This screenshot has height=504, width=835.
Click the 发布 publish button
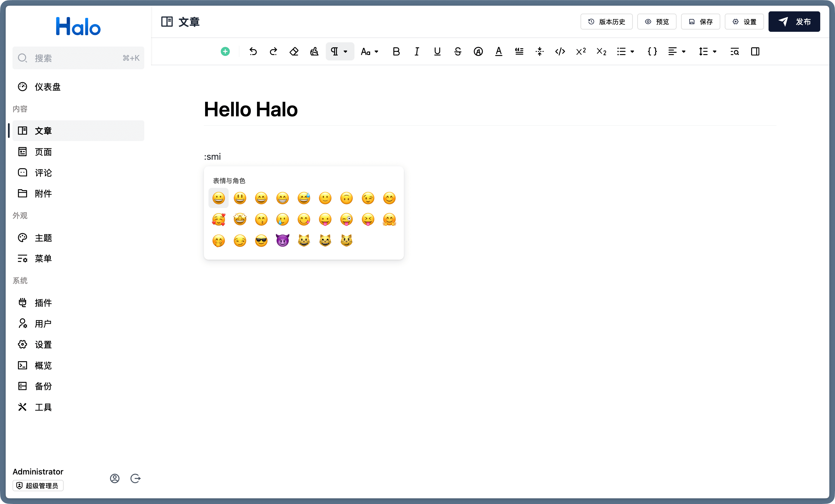click(794, 22)
